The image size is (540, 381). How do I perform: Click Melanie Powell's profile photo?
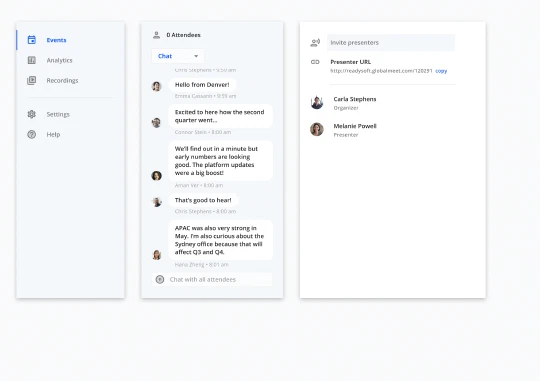pos(317,130)
